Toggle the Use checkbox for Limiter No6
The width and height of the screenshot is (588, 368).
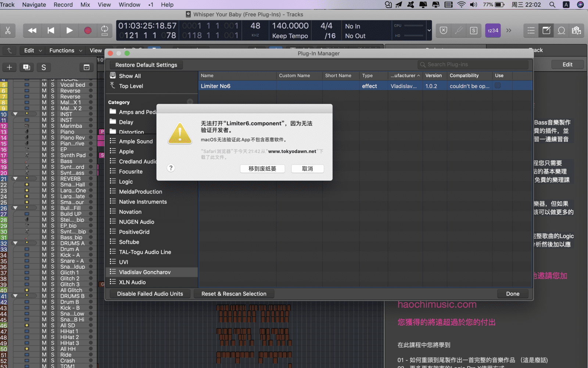[x=498, y=86]
